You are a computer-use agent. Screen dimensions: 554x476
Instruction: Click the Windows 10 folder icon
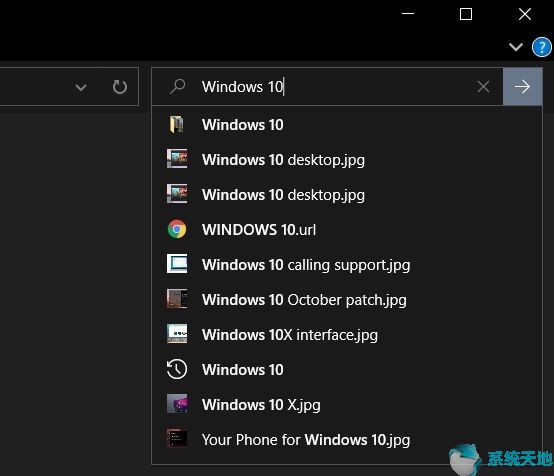click(x=177, y=125)
